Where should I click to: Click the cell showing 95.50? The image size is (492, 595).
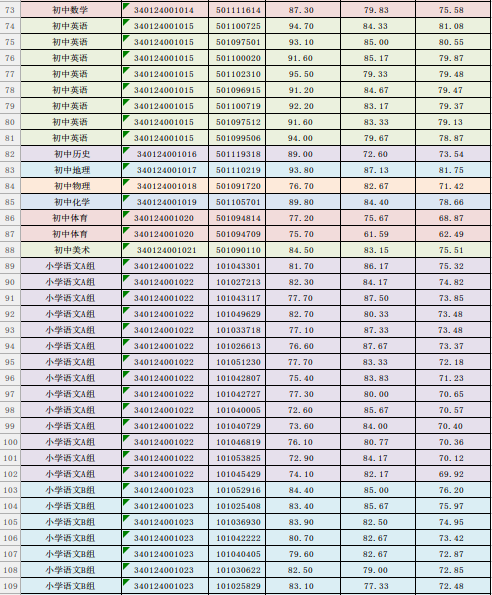(x=301, y=74)
